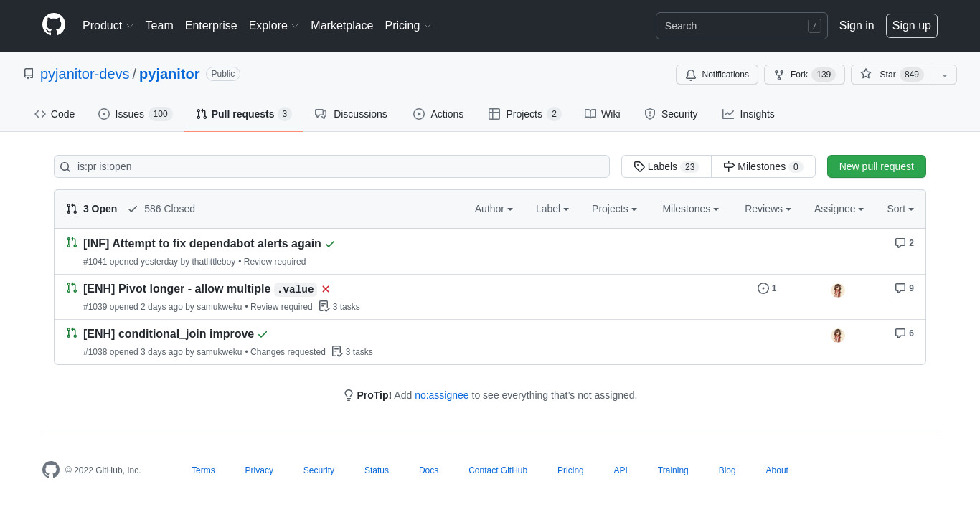Image resolution: width=980 pixels, height=522 pixels.
Task: Click the GitHub logo in the footer
Action: (x=51, y=470)
